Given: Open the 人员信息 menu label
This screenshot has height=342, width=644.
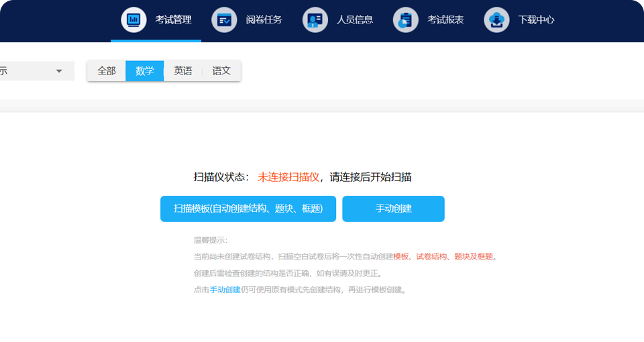Looking at the screenshot, I should tap(355, 19).
